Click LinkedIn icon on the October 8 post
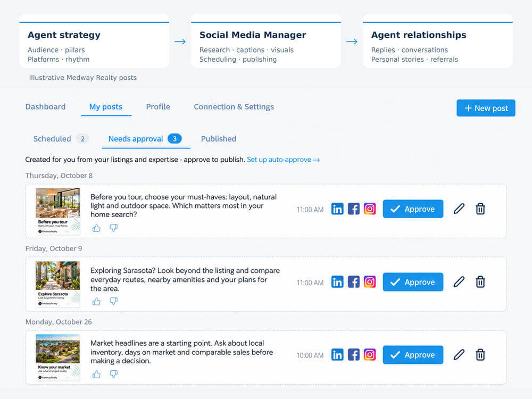Image resolution: width=532 pixels, height=399 pixels. [337, 209]
